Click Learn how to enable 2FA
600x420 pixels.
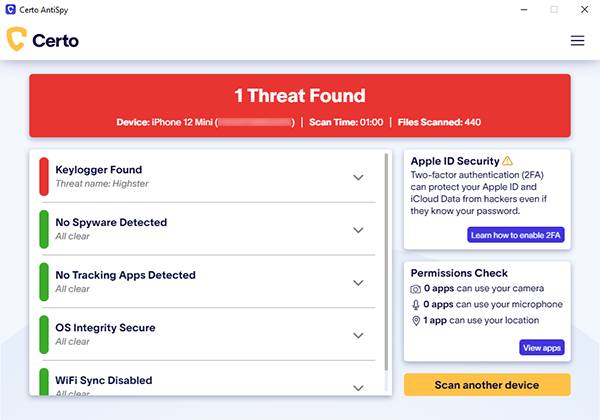point(515,235)
